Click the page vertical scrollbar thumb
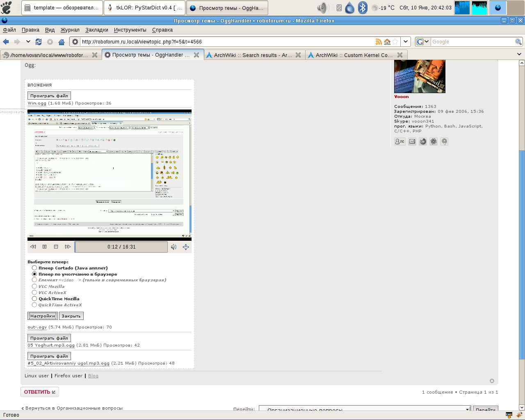Screen dimensions: 525x420 (x=522, y=255)
